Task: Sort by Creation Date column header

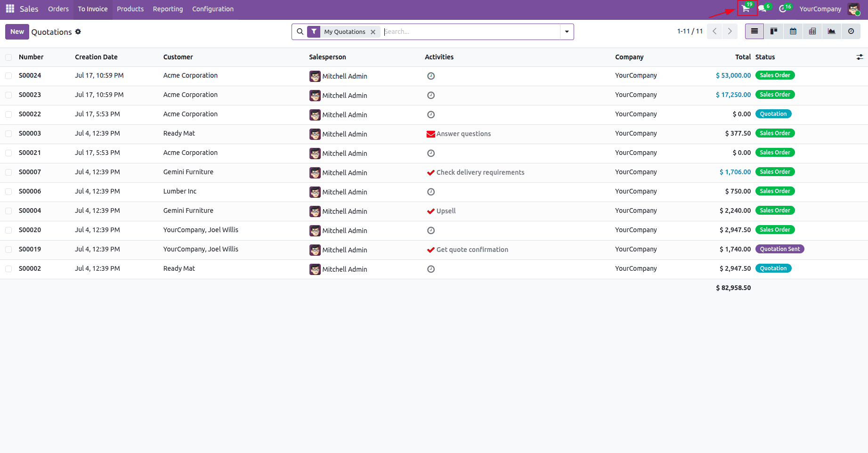Action: pyautogui.click(x=96, y=57)
